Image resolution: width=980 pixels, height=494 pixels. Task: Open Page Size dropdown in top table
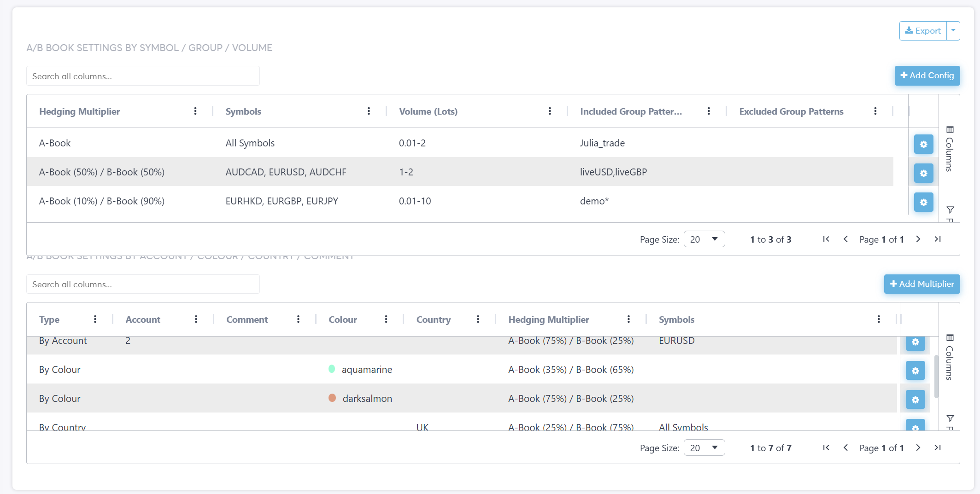(x=704, y=239)
